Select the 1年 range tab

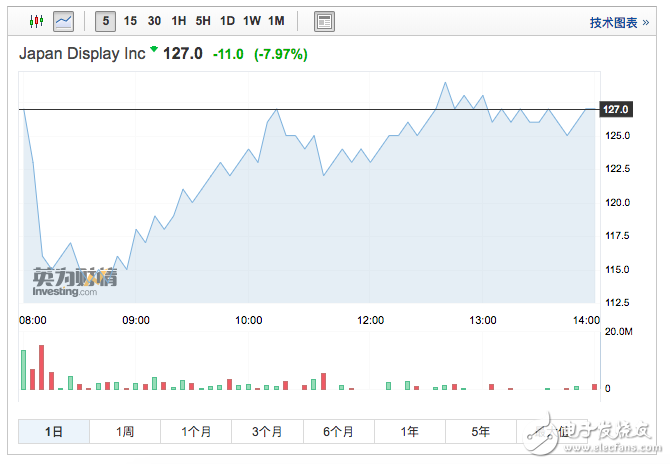tap(409, 432)
